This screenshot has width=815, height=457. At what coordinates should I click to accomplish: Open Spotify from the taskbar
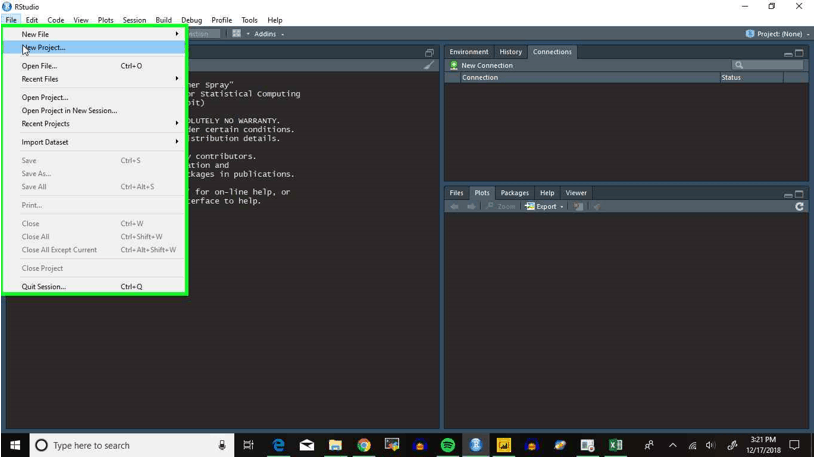click(x=448, y=445)
